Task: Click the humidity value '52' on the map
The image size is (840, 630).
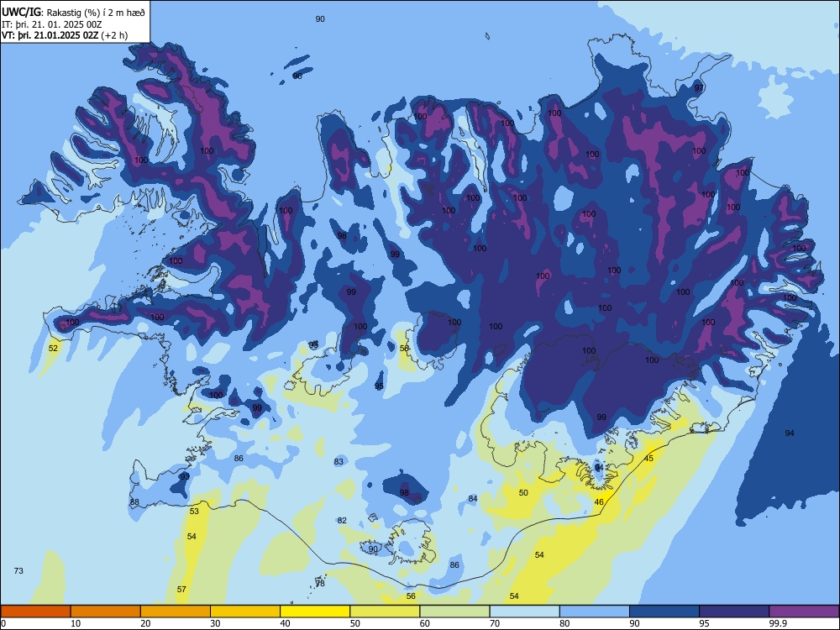Action: tap(53, 349)
